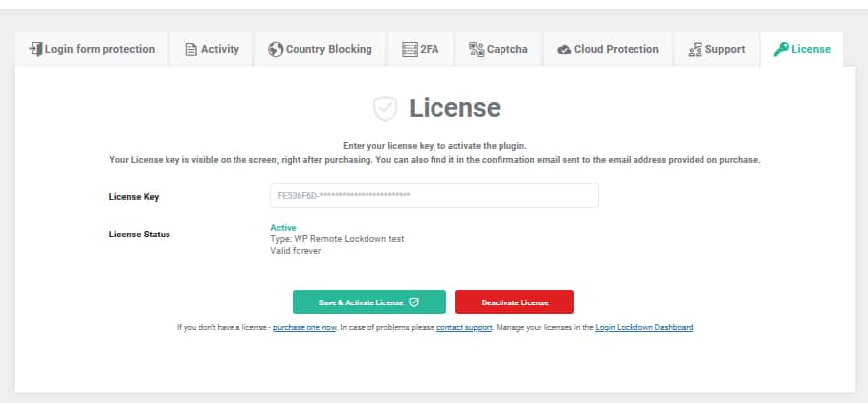Screen dimensions: 868x403
Task: Click the large License heading
Action: tap(454, 108)
